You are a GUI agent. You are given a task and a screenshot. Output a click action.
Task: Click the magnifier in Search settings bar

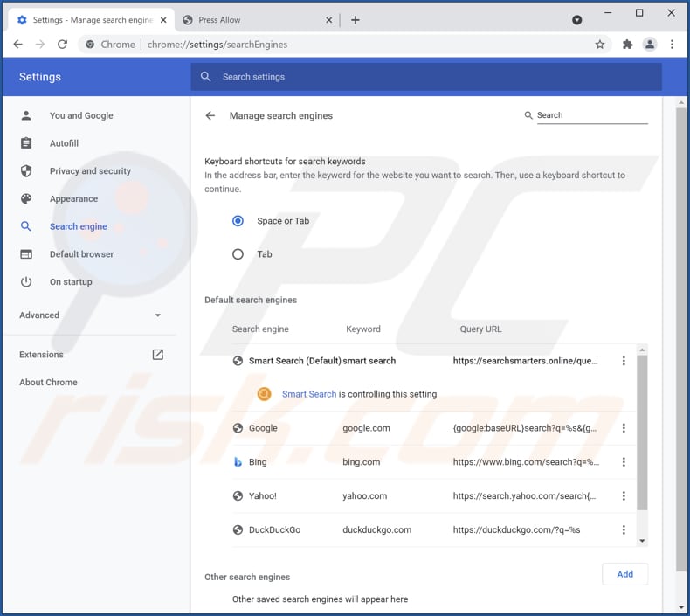coord(205,77)
